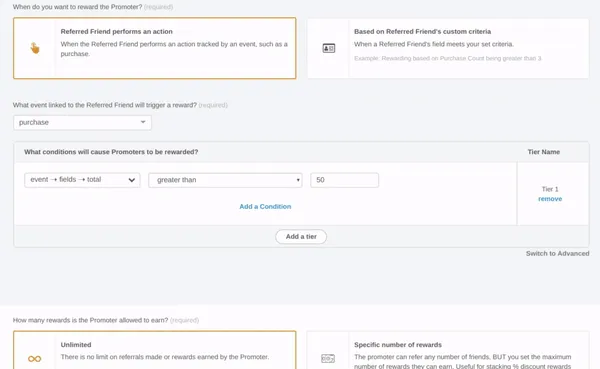600x369 pixels.
Task: Open the 'greater than' operator dropdown
Action: [x=225, y=180]
